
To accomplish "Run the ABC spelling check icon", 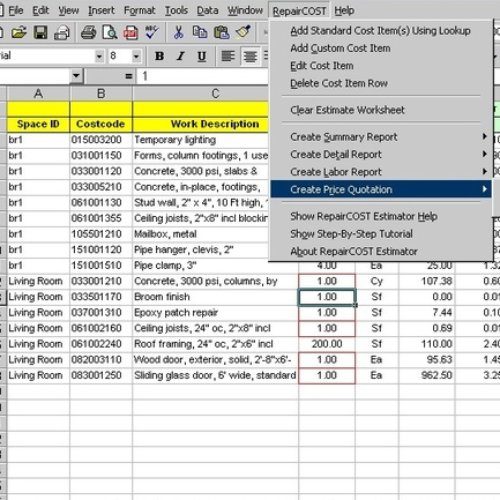I will pos(152,32).
